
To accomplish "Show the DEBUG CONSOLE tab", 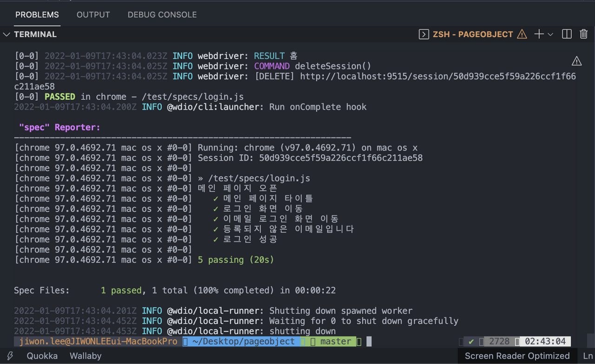I will 162,15.
